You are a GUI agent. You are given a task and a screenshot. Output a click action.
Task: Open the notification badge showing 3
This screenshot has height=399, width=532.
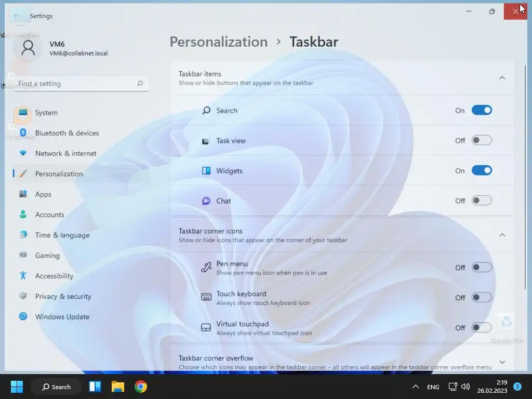[x=517, y=387]
